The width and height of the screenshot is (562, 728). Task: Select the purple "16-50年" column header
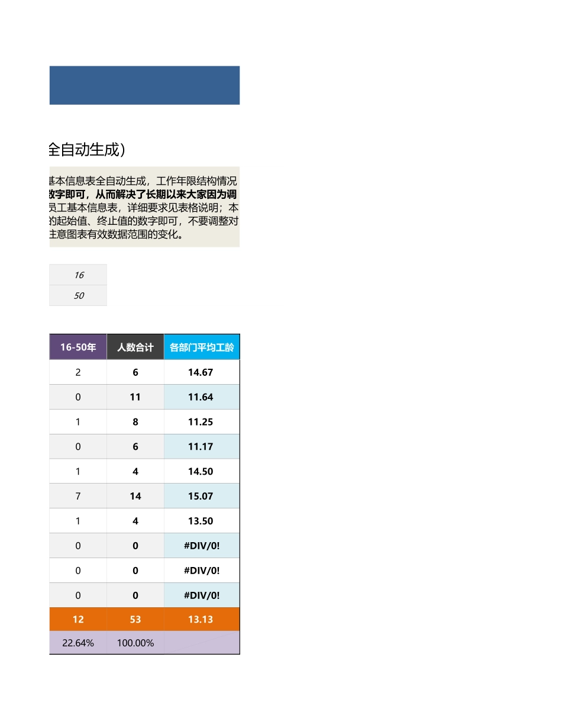77,346
